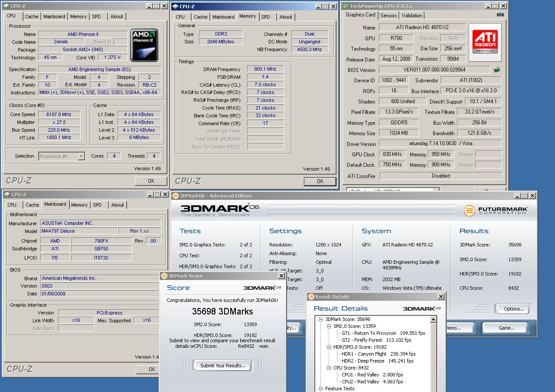This screenshot has width=555, height=392.
Task: Click the title bar icon of the 3DMark Score dialog
Action: click(x=164, y=276)
